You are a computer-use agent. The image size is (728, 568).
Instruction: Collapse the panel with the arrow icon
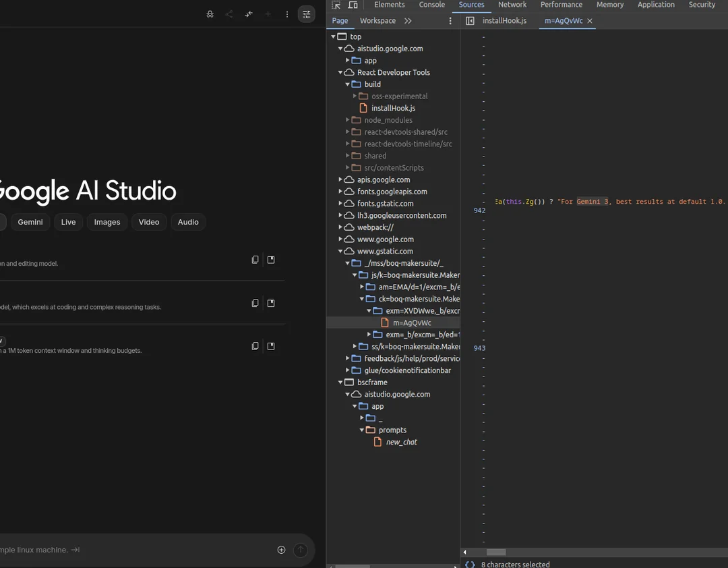[x=248, y=13]
